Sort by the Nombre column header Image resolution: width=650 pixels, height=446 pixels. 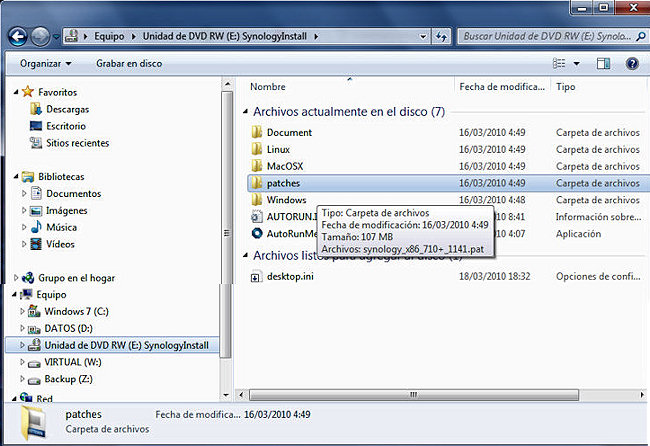pos(268,87)
